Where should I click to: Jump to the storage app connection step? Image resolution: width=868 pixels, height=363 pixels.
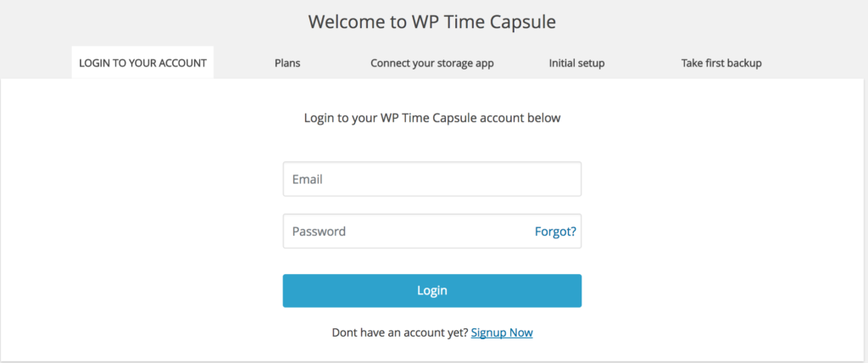(431, 63)
